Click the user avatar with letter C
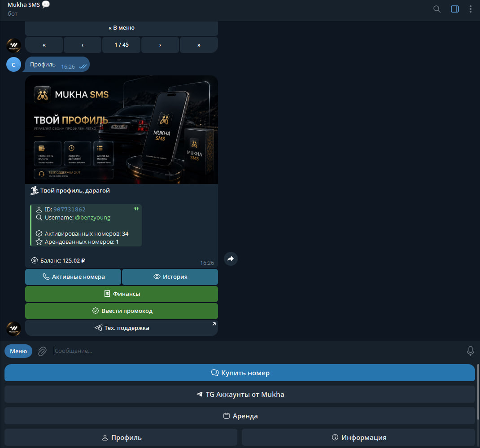The image size is (480, 448). [x=13, y=65]
